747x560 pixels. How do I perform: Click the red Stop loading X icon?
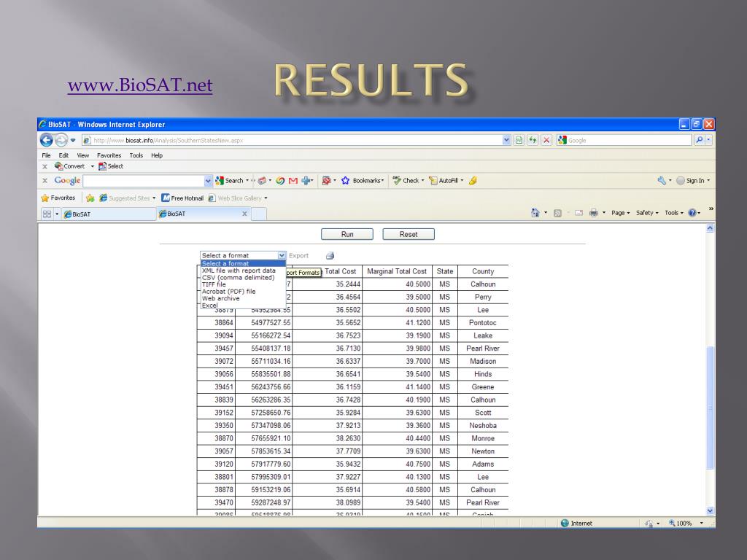click(546, 140)
